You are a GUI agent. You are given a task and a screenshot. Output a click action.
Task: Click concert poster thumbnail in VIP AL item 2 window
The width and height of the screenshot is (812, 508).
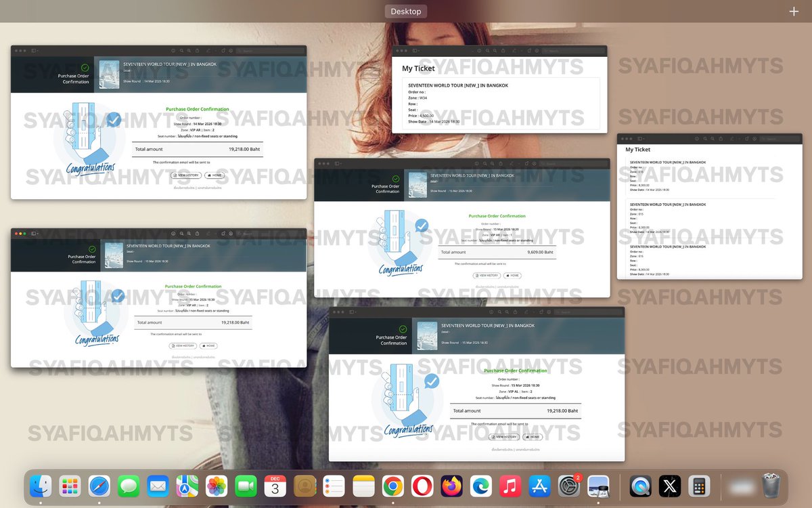coord(427,336)
